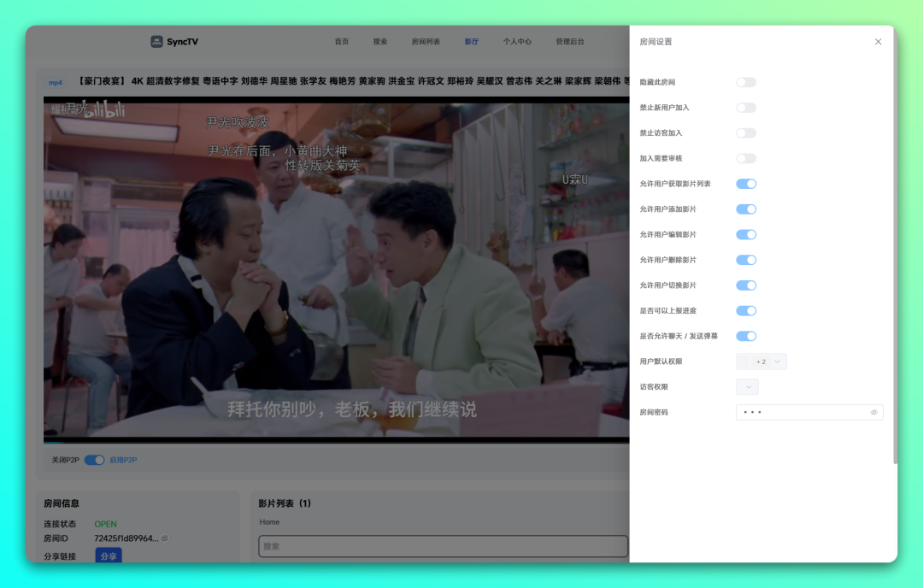Turn on 禁止访客加入
This screenshot has width=923, height=588.
pyautogui.click(x=746, y=133)
